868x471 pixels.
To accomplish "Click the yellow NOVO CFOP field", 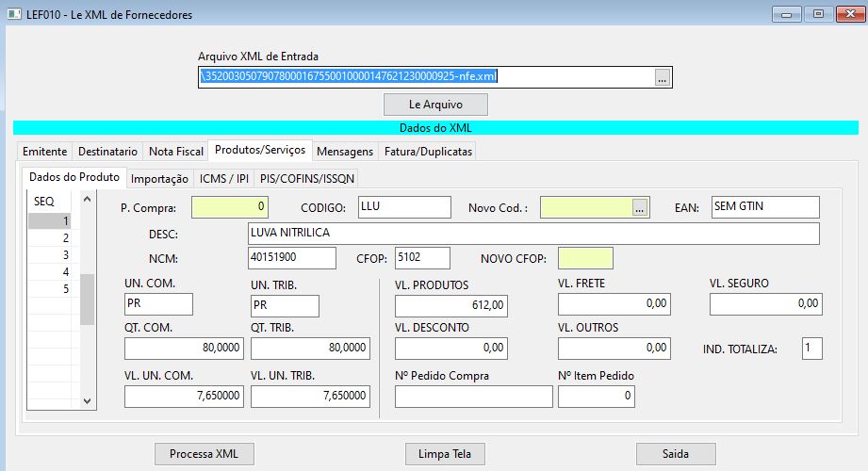I will tap(585, 258).
